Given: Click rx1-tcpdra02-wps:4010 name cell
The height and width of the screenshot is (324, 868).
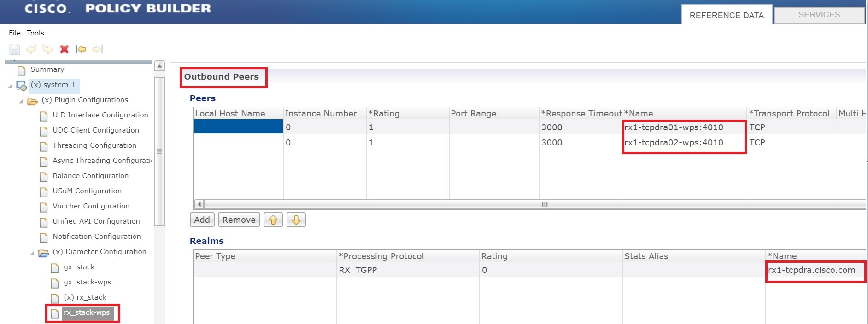Looking at the screenshot, I should point(684,143).
